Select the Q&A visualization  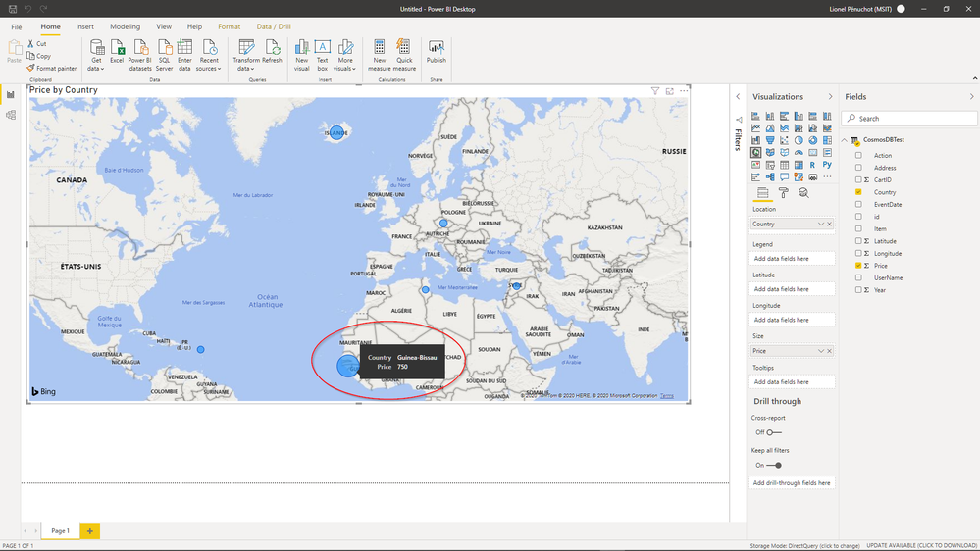(x=785, y=176)
